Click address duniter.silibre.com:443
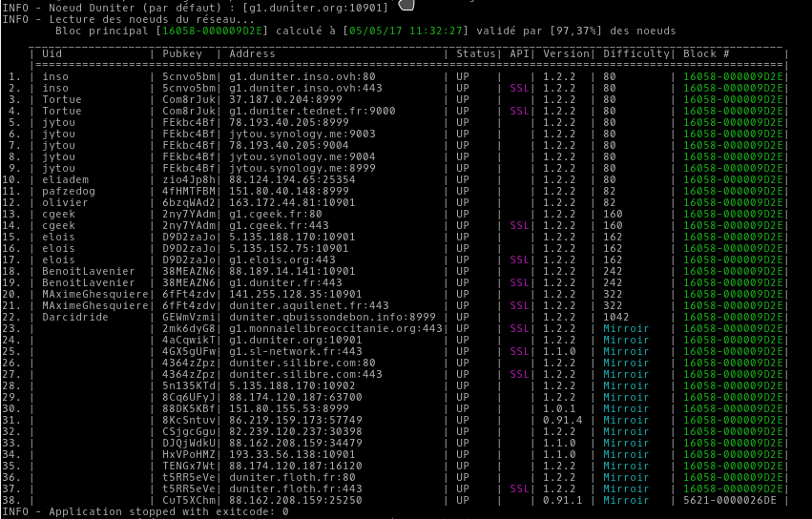The width and height of the screenshot is (812, 519). coord(305,374)
